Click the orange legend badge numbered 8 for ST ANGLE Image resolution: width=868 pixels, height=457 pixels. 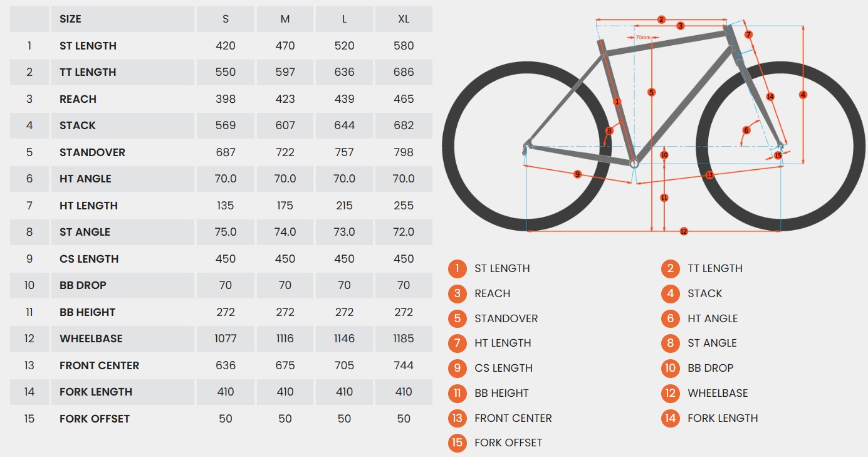671,343
